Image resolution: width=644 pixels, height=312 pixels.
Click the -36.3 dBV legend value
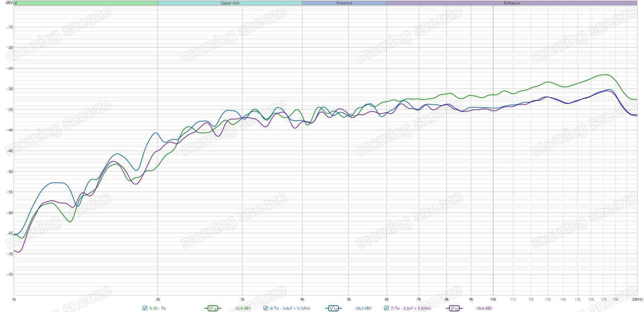(x=363, y=308)
